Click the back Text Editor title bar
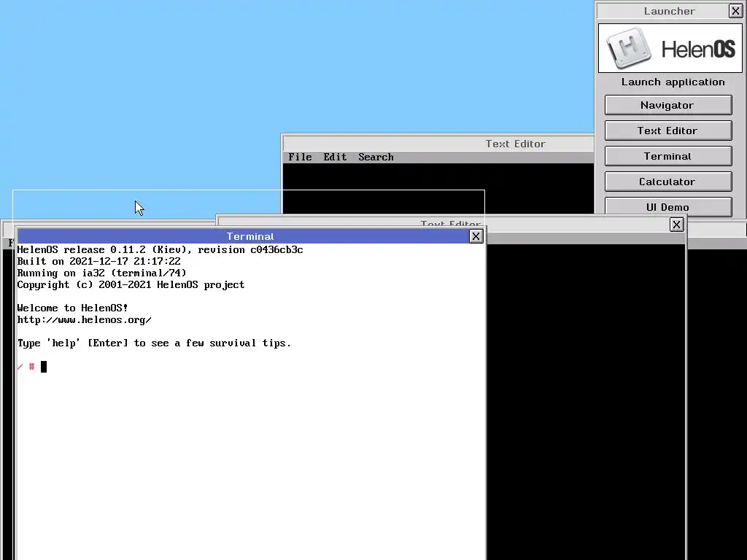Image resolution: width=747 pixels, height=560 pixels. (x=438, y=144)
